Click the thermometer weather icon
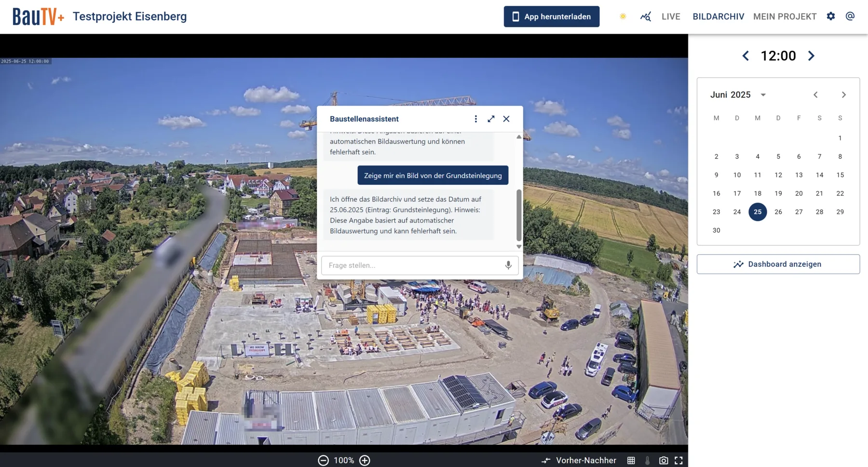Image resolution: width=868 pixels, height=467 pixels. click(647, 460)
